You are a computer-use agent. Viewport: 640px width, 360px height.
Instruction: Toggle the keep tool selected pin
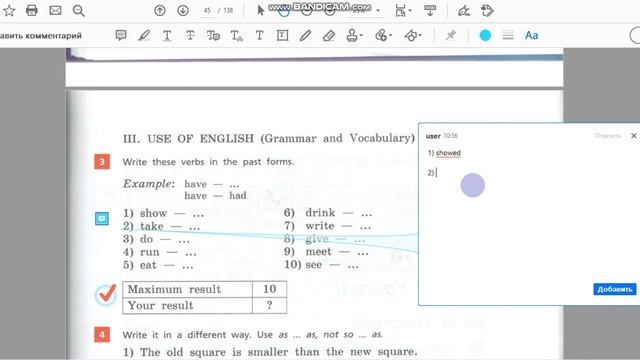[x=451, y=36]
